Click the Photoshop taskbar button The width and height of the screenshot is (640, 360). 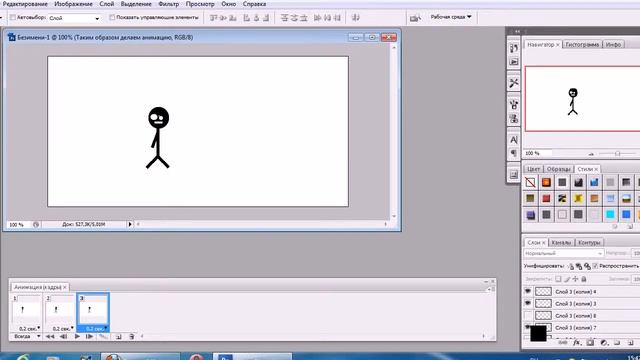pyautogui.click(x=252, y=357)
